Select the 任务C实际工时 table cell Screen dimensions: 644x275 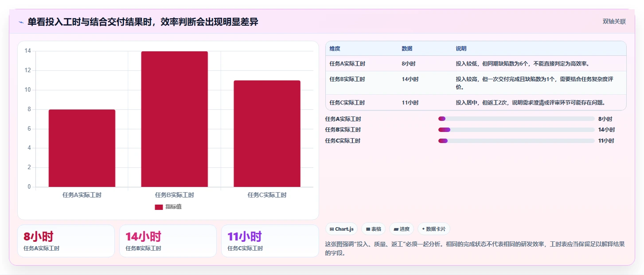tap(347, 103)
